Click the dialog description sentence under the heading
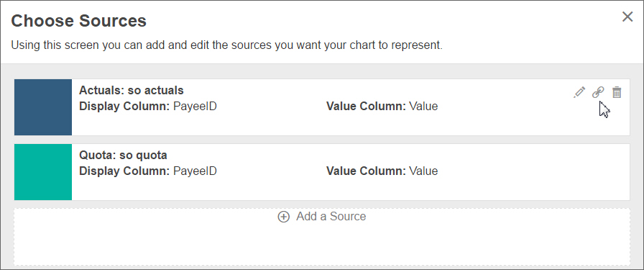 (x=226, y=45)
